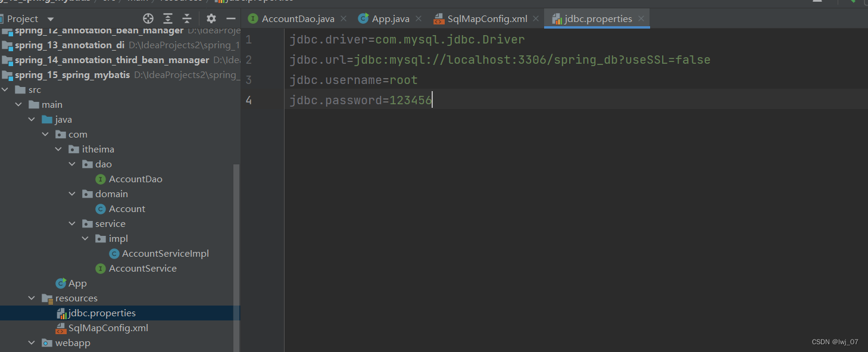Click the com package icon
This screenshot has height=352, width=868.
[60, 135]
